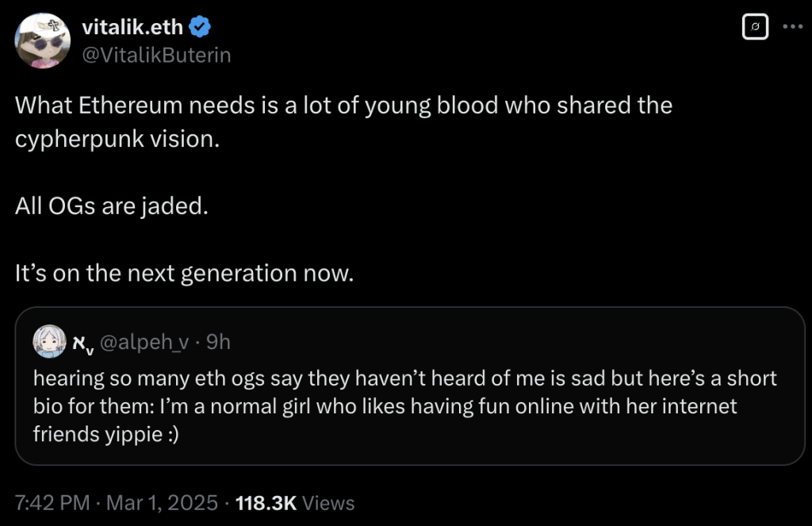Click the Views label beside the count
This screenshot has width=812, height=526.
pyautogui.click(x=328, y=503)
